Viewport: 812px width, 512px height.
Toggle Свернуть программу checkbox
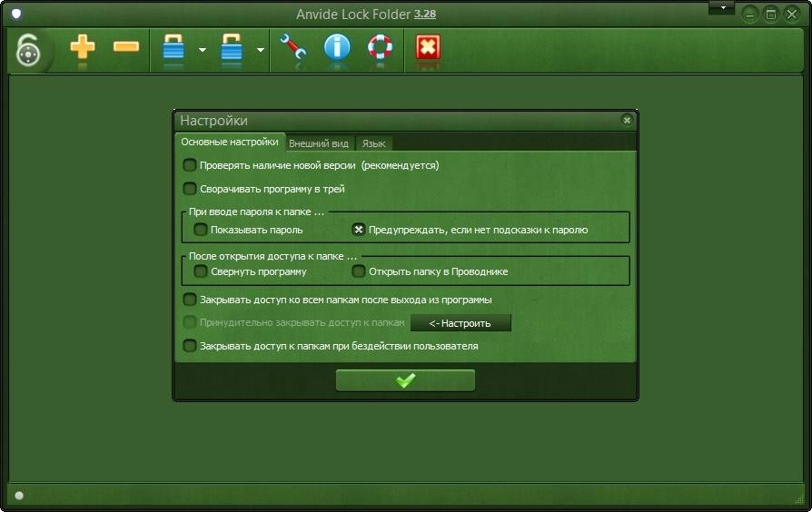201,271
